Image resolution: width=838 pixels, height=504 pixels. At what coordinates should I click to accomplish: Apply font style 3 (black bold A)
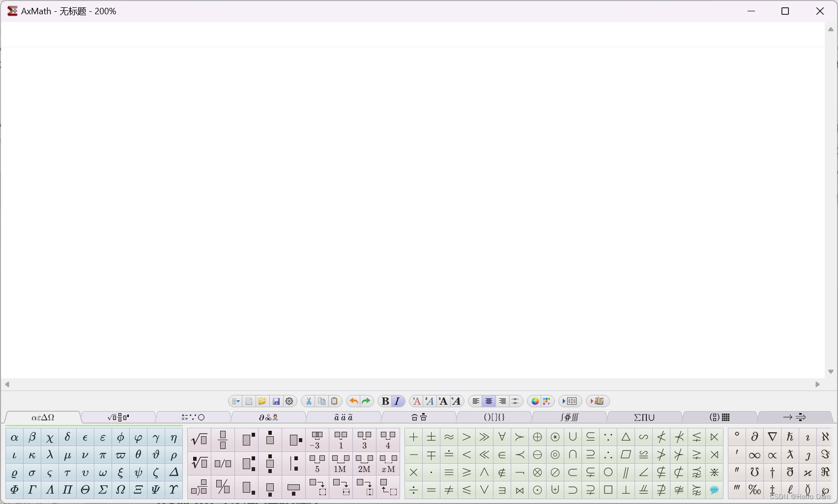pos(443,401)
